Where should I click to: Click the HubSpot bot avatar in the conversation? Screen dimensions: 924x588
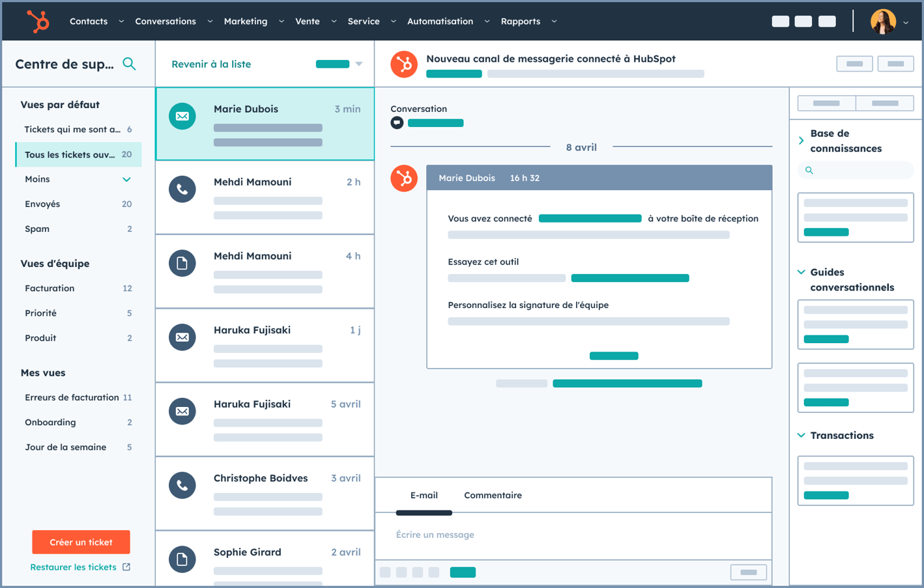(404, 178)
